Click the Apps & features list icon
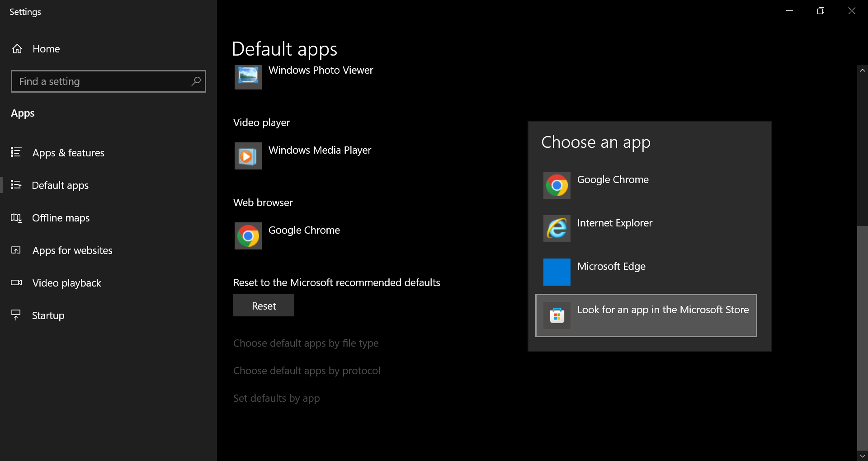This screenshot has height=461, width=868. click(16, 152)
